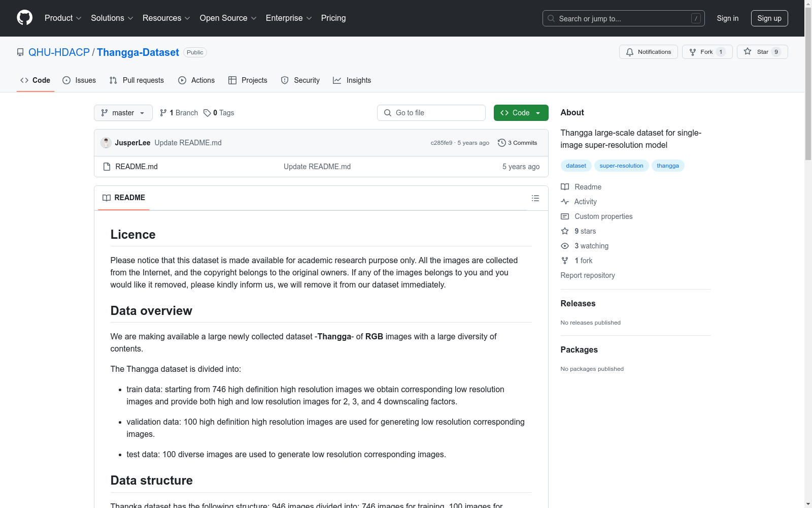The width and height of the screenshot is (812, 508).
Task: Open the Thangga-Dataset repository link
Action: [x=138, y=52]
